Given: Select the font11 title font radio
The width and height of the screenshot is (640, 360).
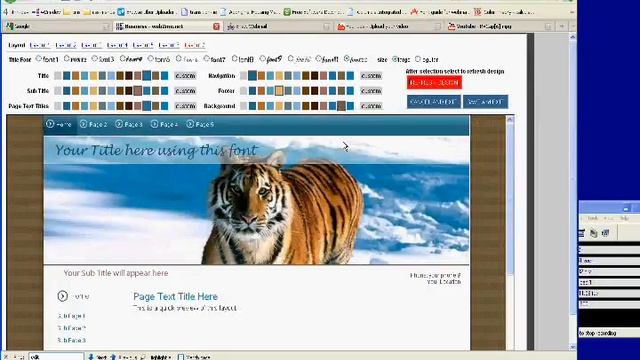Looking at the screenshot, I should coord(318,59).
